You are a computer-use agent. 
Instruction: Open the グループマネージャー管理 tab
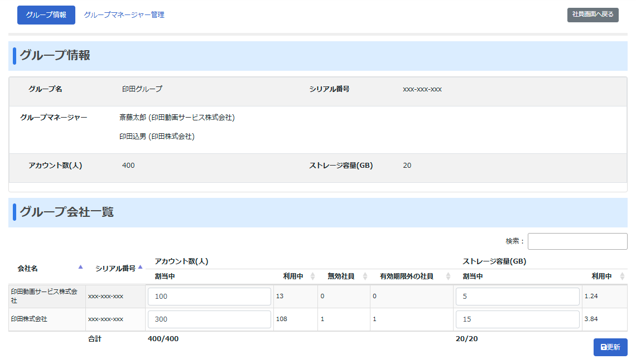[x=124, y=15]
